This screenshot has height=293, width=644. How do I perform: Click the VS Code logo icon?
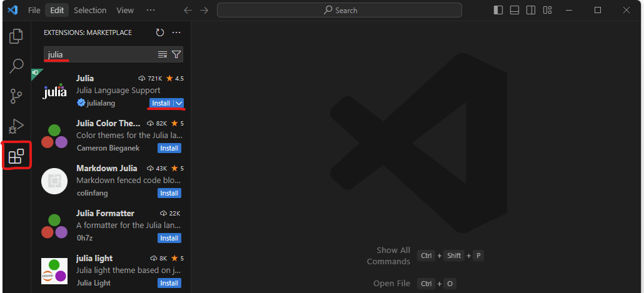pos(13,10)
